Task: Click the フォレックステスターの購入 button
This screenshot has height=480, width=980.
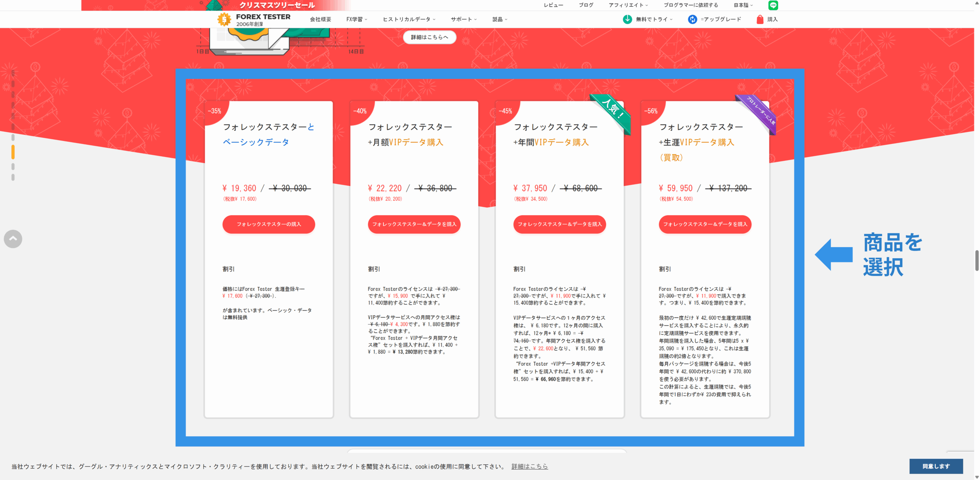Action: pos(269,224)
